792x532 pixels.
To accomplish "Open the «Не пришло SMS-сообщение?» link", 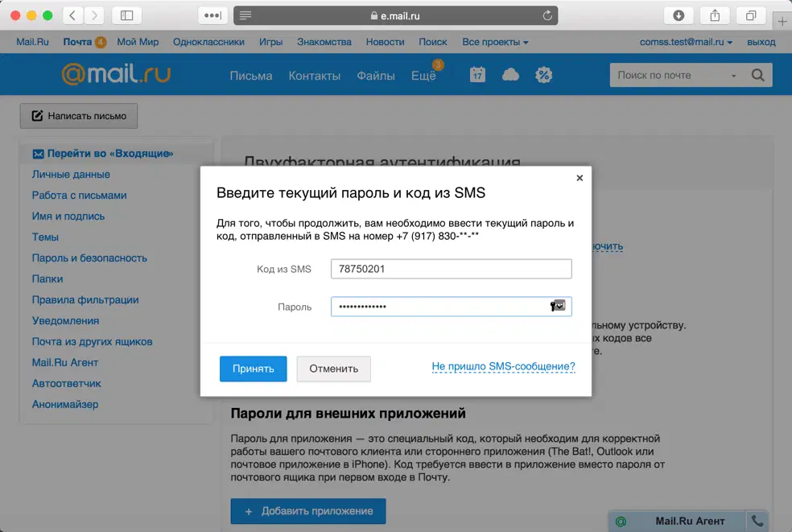I will coord(503,366).
